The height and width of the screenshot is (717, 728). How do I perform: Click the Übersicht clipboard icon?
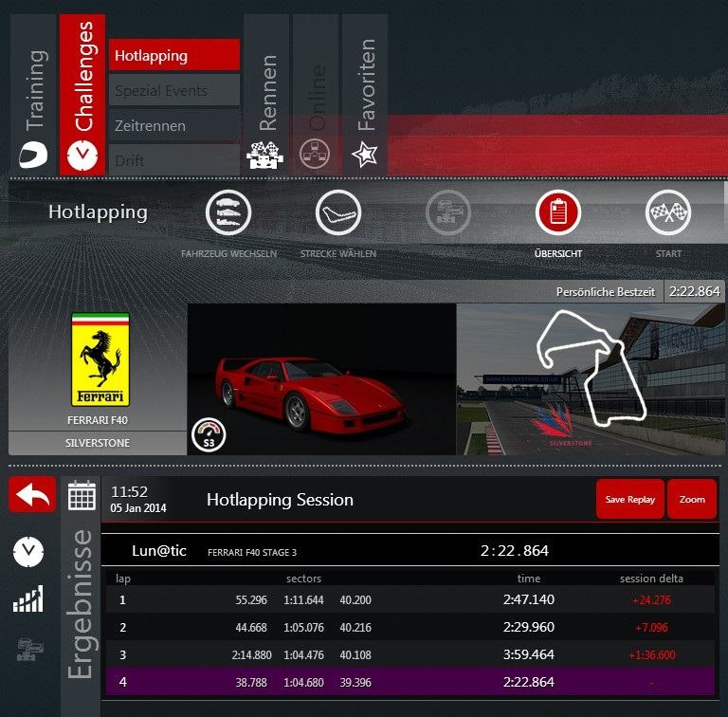pos(558,212)
